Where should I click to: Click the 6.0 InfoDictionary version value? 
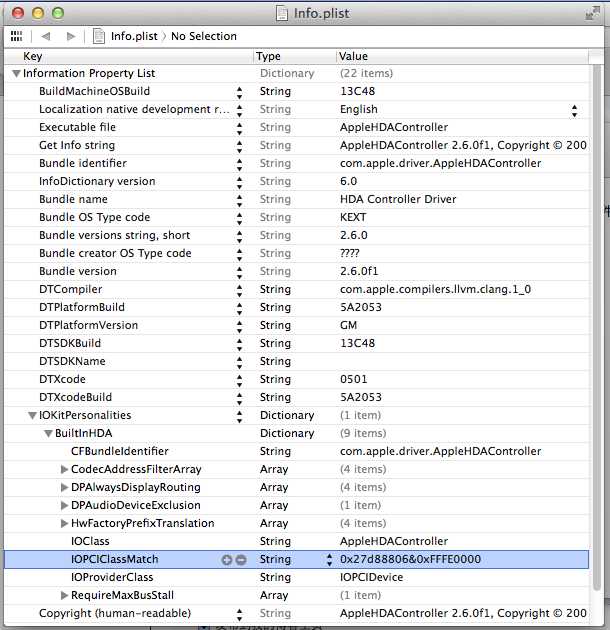click(348, 181)
